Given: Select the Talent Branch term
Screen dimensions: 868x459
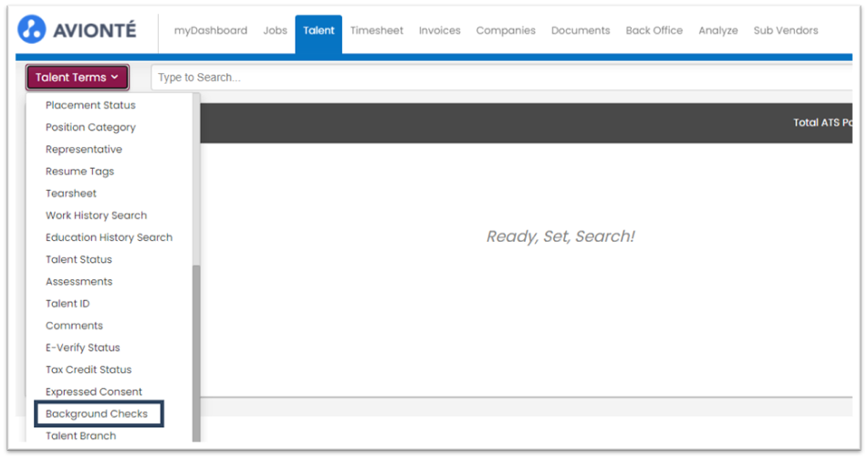Looking at the screenshot, I should click(x=81, y=436).
